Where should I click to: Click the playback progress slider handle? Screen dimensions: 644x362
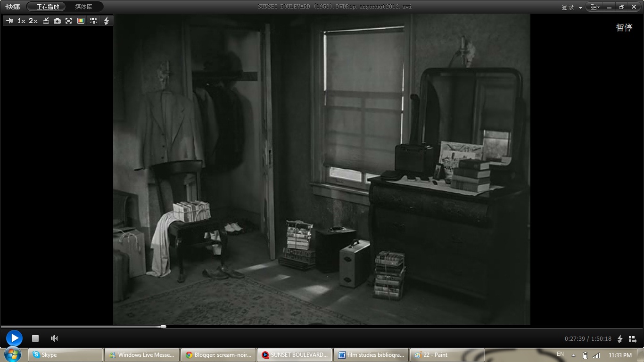tap(163, 326)
